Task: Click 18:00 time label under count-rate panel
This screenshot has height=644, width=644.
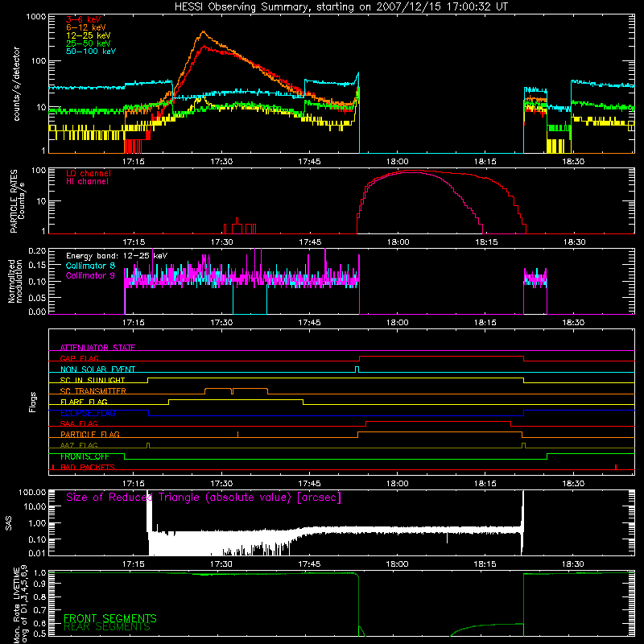Action: (x=397, y=162)
